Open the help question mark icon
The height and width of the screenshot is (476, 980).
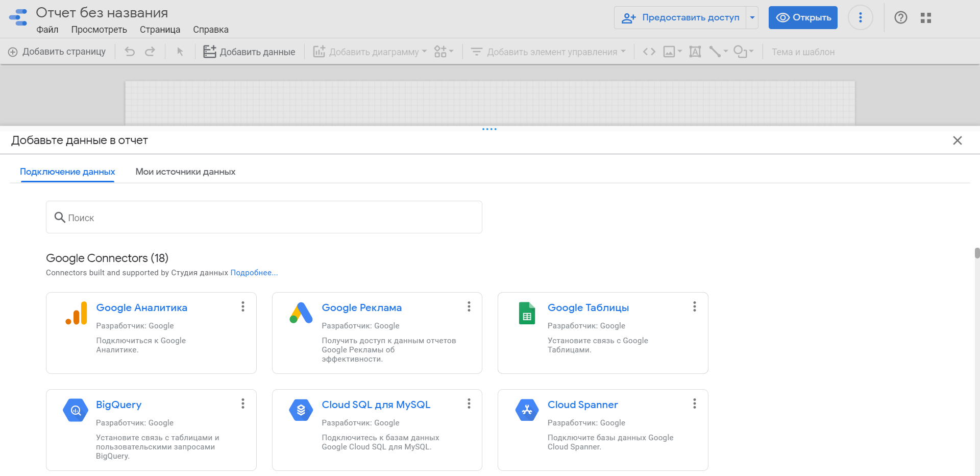click(x=900, y=18)
